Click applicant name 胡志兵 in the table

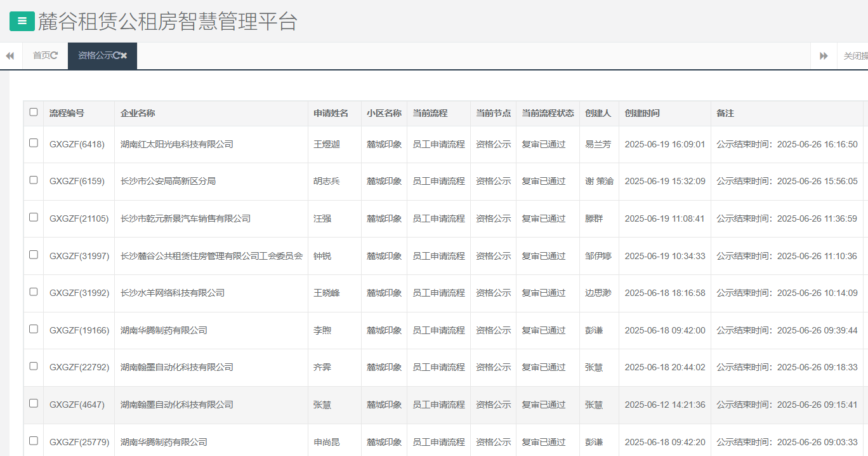pyautogui.click(x=327, y=181)
